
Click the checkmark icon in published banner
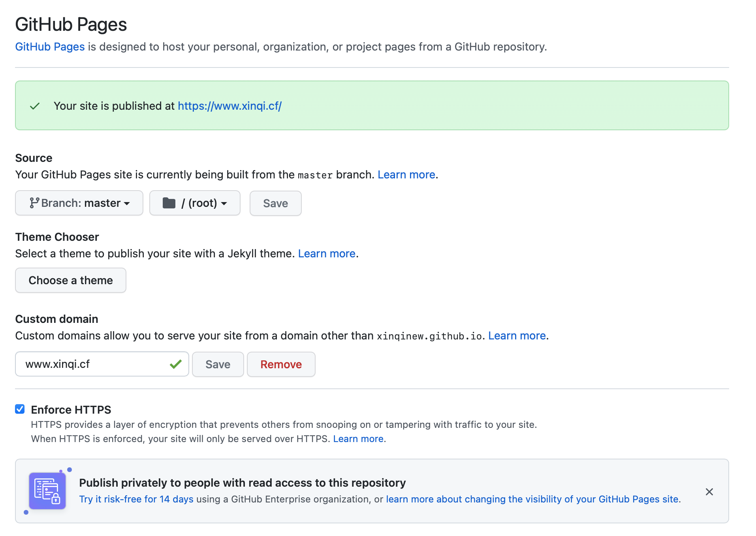click(x=35, y=106)
